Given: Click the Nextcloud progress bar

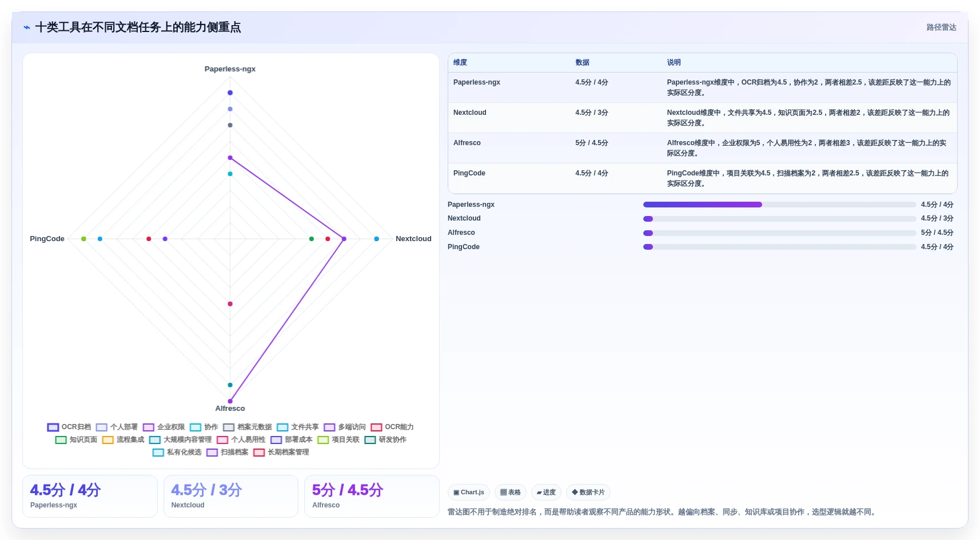Looking at the screenshot, I should [x=779, y=219].
